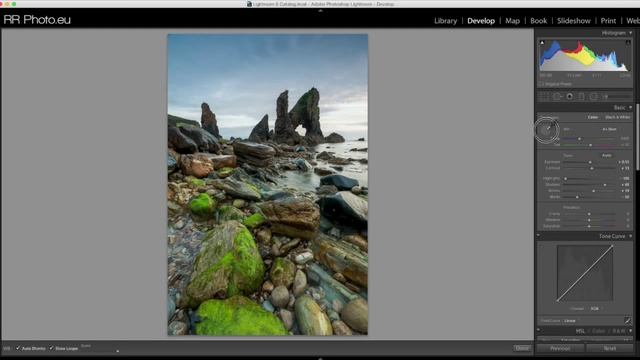Open the Point Curve Linear dropdown

(x=570, y=321)
